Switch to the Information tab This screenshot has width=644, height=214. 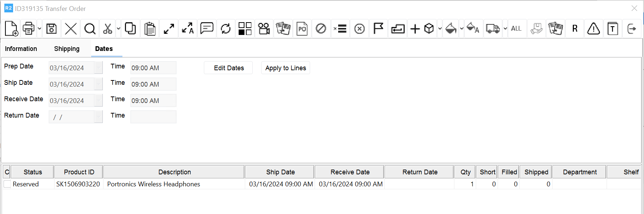pos(21,49)
